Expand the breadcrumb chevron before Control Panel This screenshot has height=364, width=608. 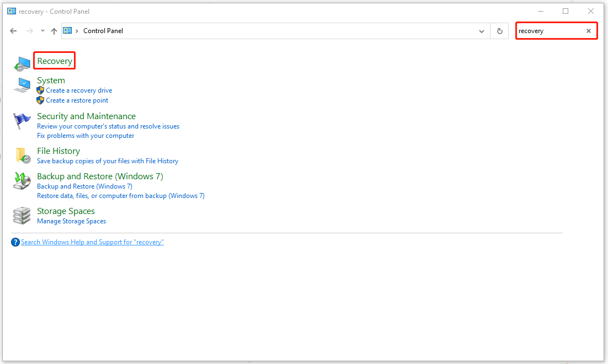pyautogui.click(x=77, y=31)
